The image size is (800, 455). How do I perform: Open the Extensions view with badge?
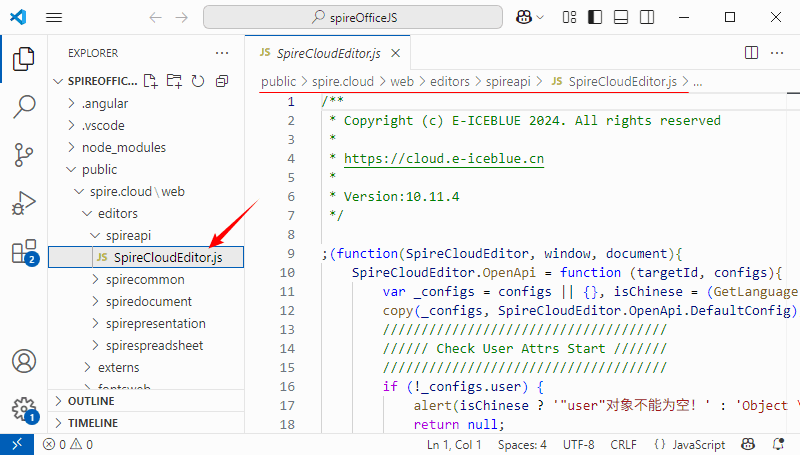pos(24,252)
